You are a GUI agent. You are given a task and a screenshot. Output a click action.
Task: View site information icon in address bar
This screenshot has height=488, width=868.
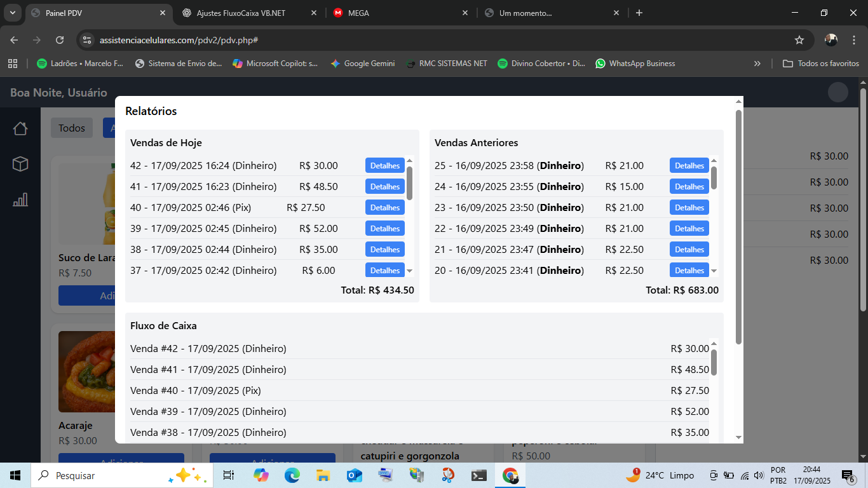point(88,40)
